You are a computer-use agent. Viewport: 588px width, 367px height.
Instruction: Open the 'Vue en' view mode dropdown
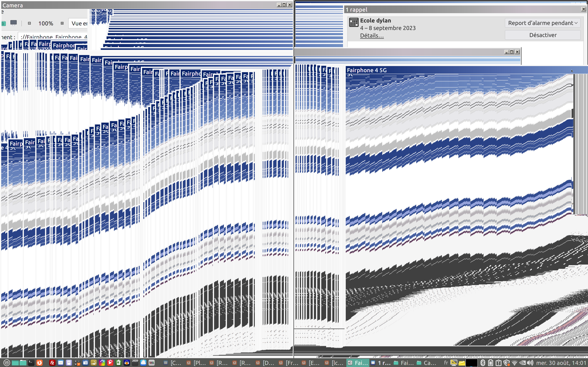pos(78,23)
